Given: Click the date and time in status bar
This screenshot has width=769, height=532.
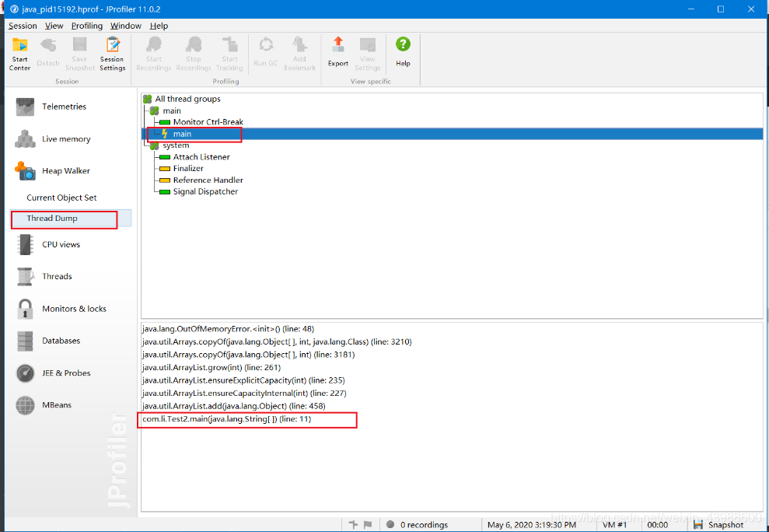Looking at the screenshot, I should 532,525.
